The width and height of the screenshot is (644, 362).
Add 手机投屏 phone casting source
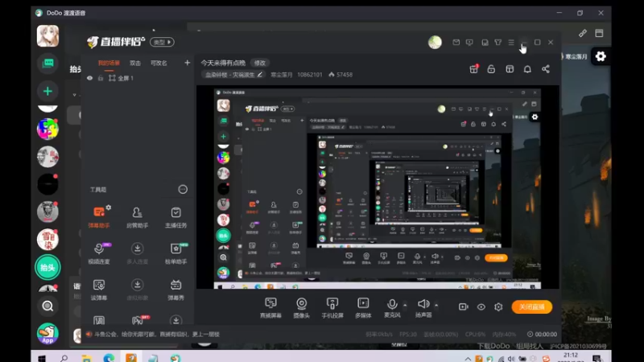(332, 307)
